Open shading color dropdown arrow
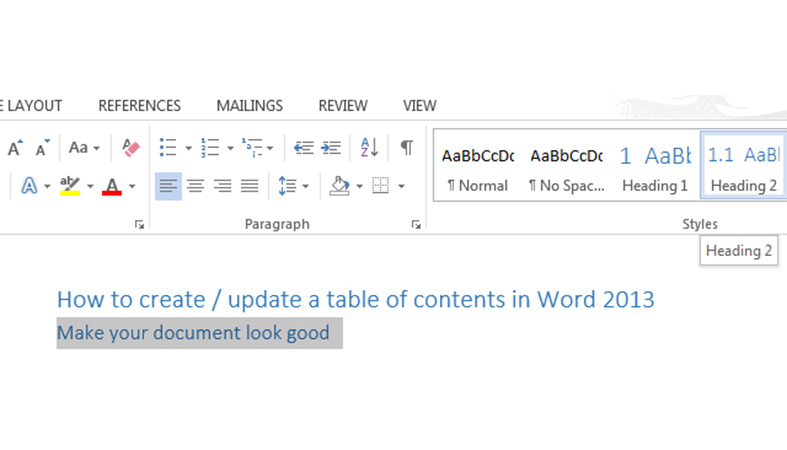Viewport: 787px width, 450px height. click(359, 187)
